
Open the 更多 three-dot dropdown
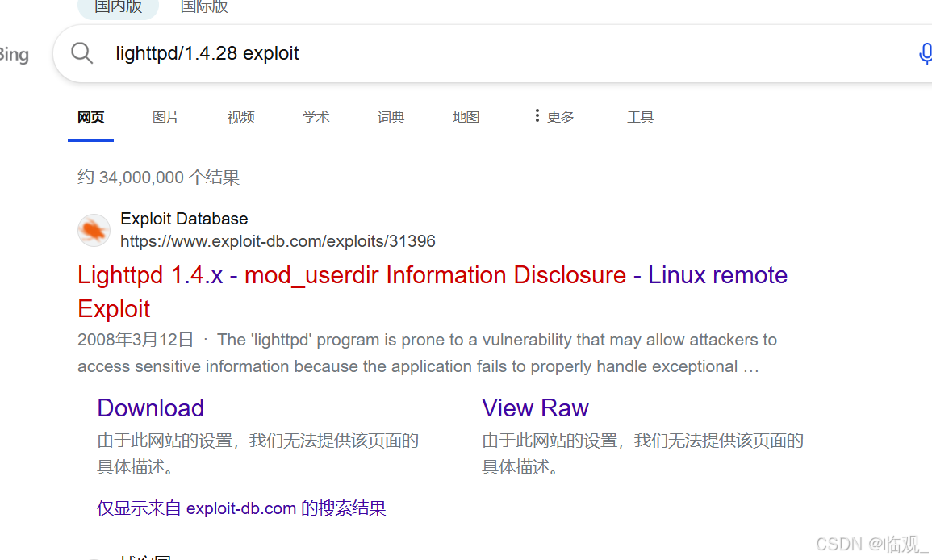click(x=554, y=116)
